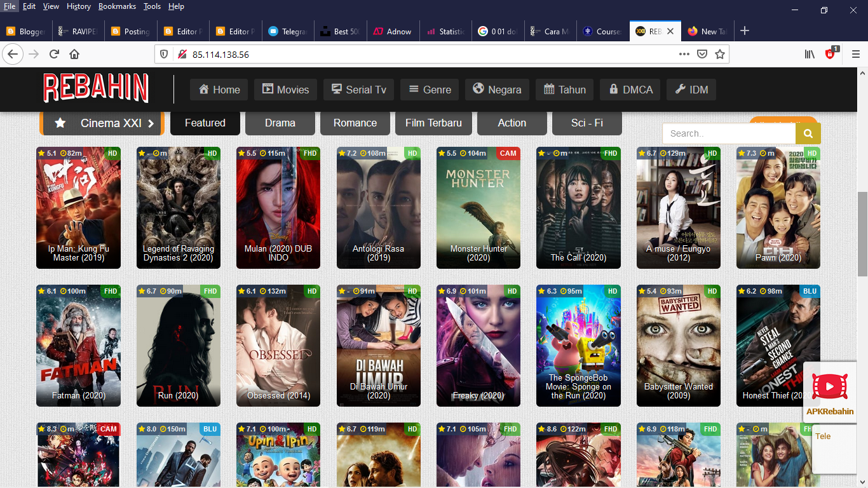868x488 pixels.
Task: Switch to the Adnow browser tab
Action: [393, 31]
